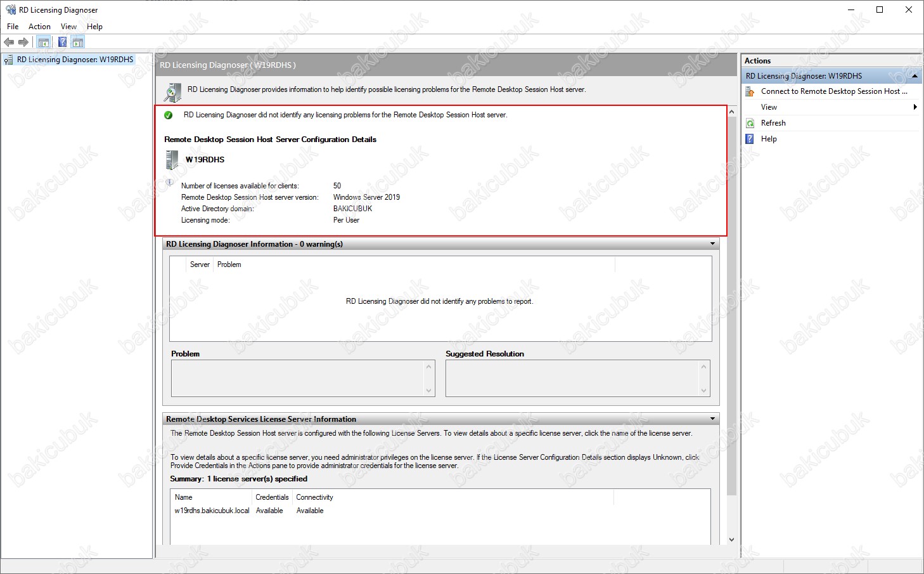
Task: Click Refresh in the Actions pane
Action: [773, 123]
